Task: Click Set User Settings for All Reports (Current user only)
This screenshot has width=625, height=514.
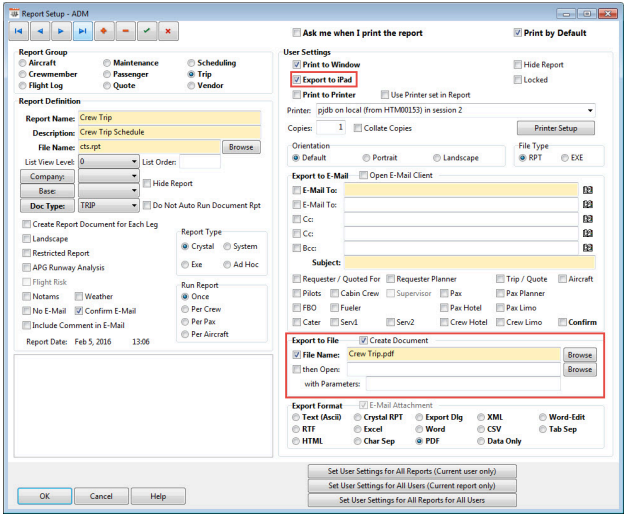Action: pos(412,471)
